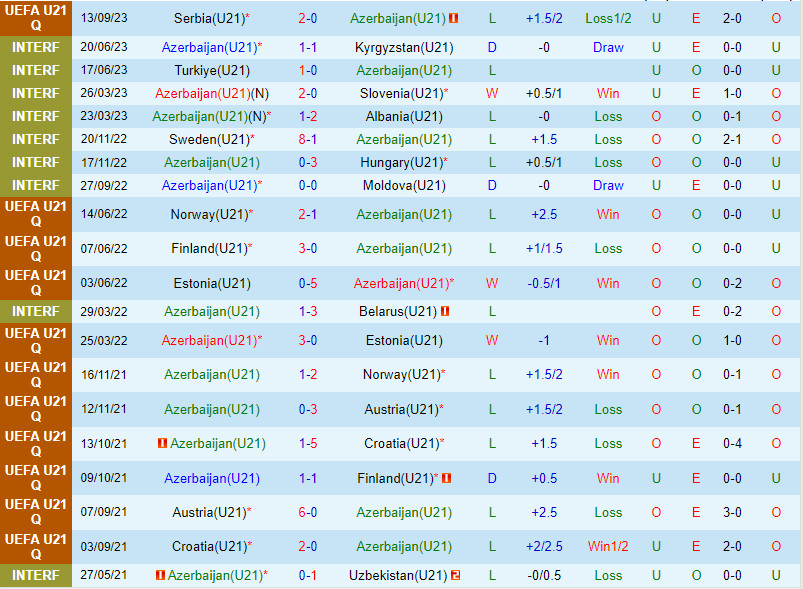The height and width of the screenshot is (589, 803).
Task: Click the 0-5 score of Estonia match
Action: point(308,283)
